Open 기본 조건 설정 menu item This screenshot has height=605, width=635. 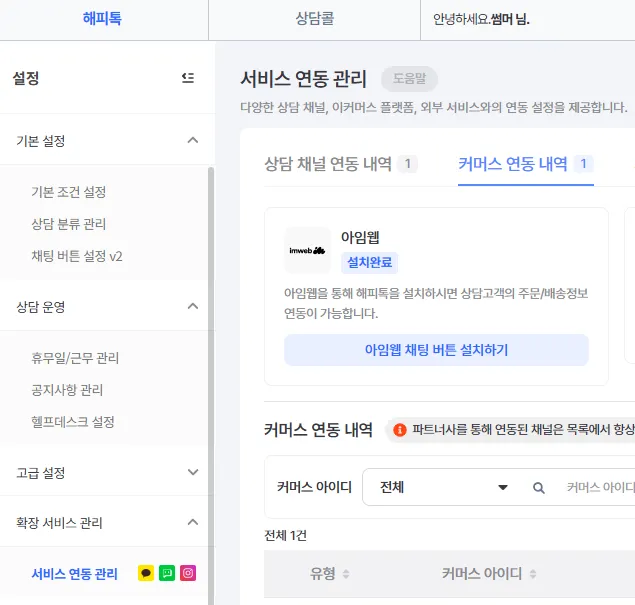[69, 192]
